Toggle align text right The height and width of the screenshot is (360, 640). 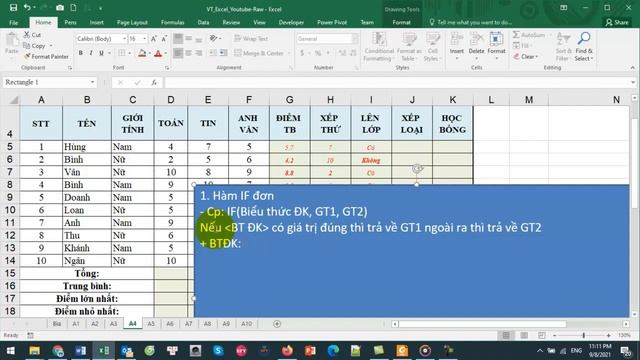(199, 53)
